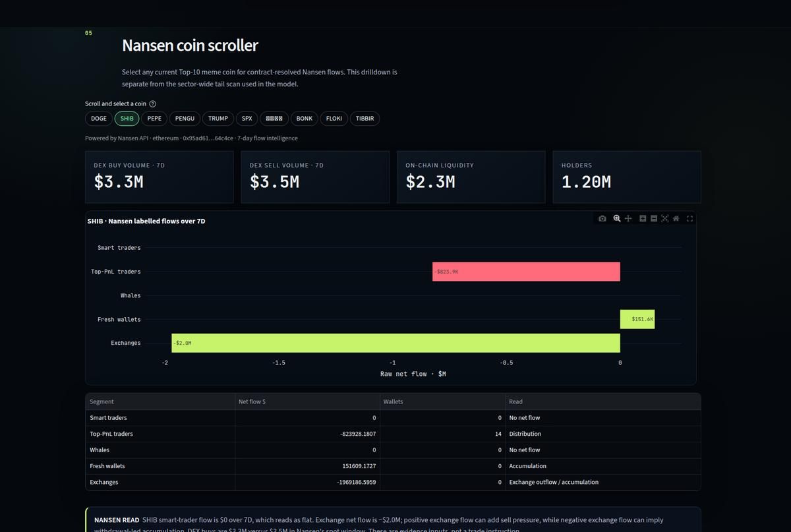Viewport: 791px width, 532px height.
Task: Select the PENGU coin pill
Action: click(x=185, y=119)
